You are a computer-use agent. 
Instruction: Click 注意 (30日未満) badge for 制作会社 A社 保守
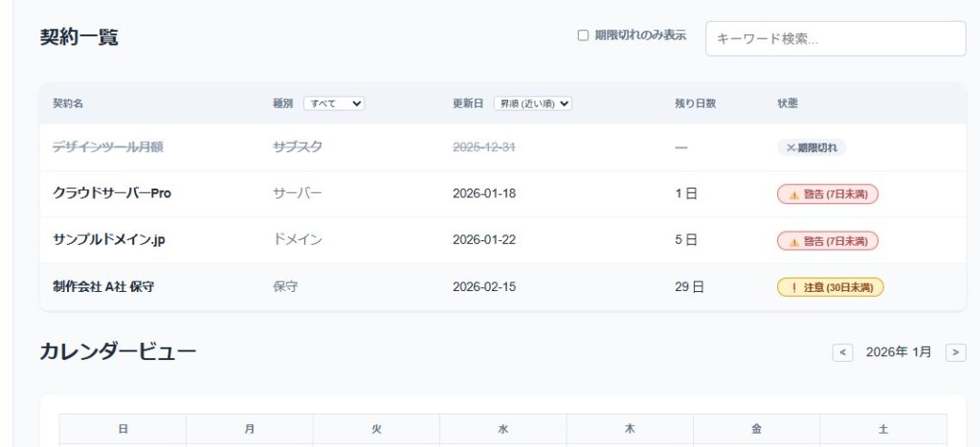(830, 287)
